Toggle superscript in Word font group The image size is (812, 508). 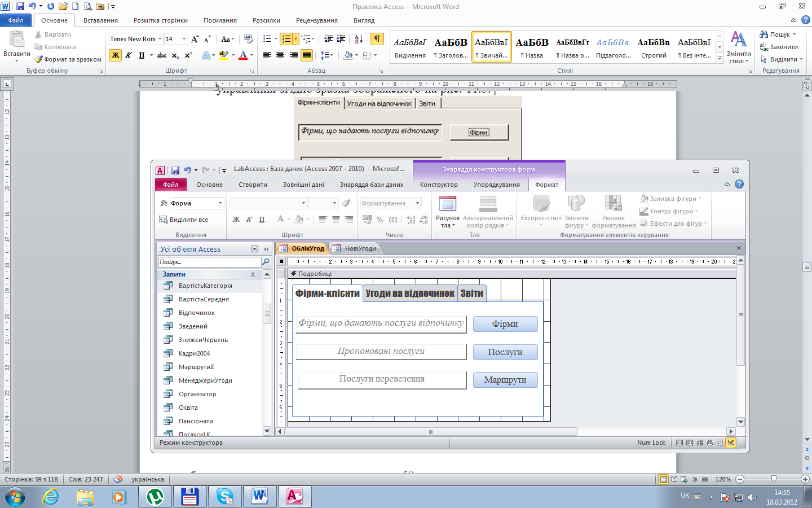point(188,55)
